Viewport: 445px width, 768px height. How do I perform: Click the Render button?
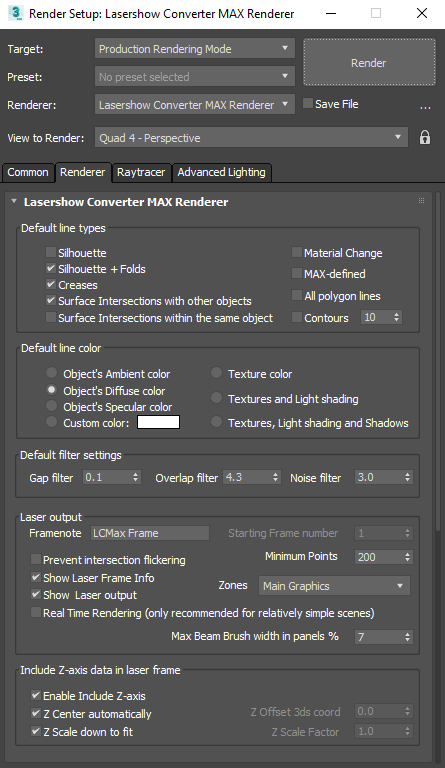pyautogui.click(x=369, y=63)
